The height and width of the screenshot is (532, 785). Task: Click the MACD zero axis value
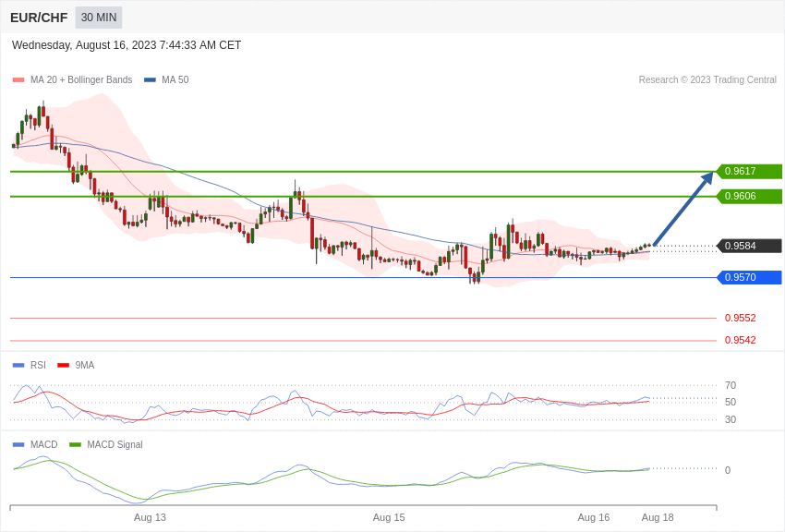(x=728, y=470)
